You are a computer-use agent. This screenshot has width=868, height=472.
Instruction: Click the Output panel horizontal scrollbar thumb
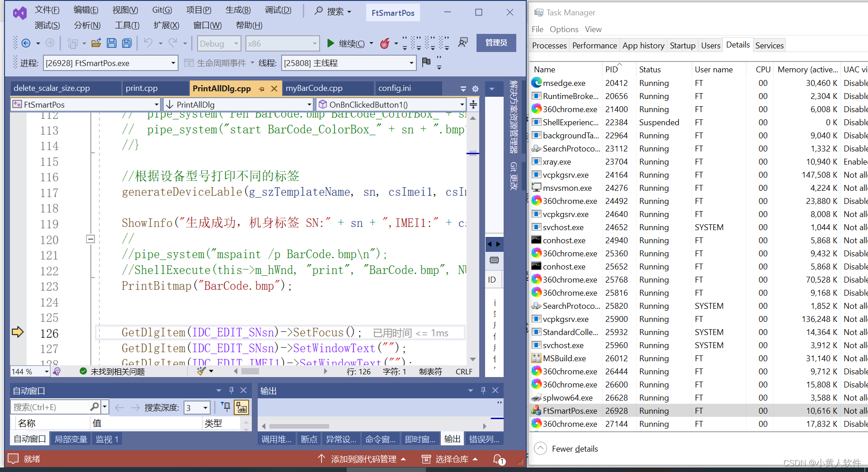click(x=299, y=426)
